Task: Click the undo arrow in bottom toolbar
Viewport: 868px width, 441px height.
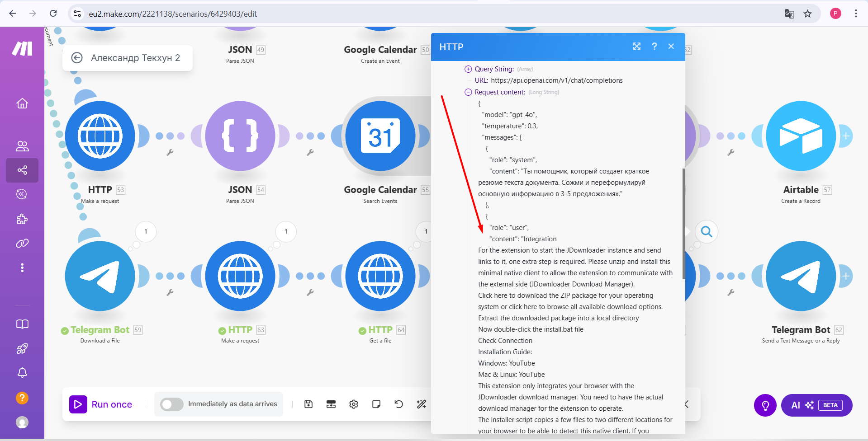Action: (398, 404)
